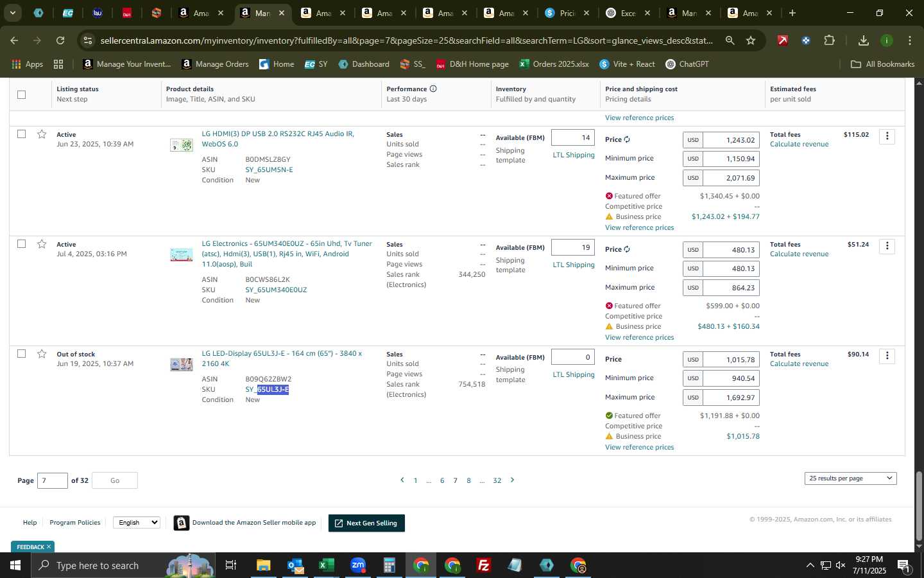Open Outlook from the taskbar

point(295,565)
